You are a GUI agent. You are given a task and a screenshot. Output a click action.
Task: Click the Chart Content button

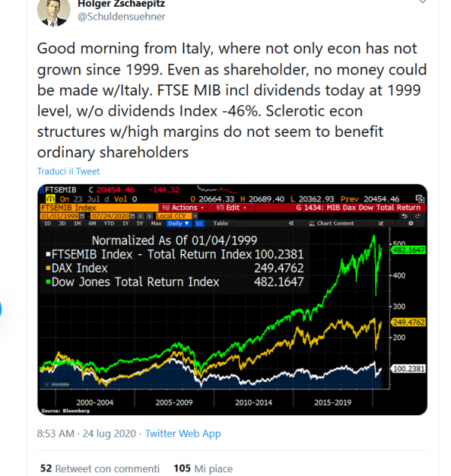pos(331,223)
